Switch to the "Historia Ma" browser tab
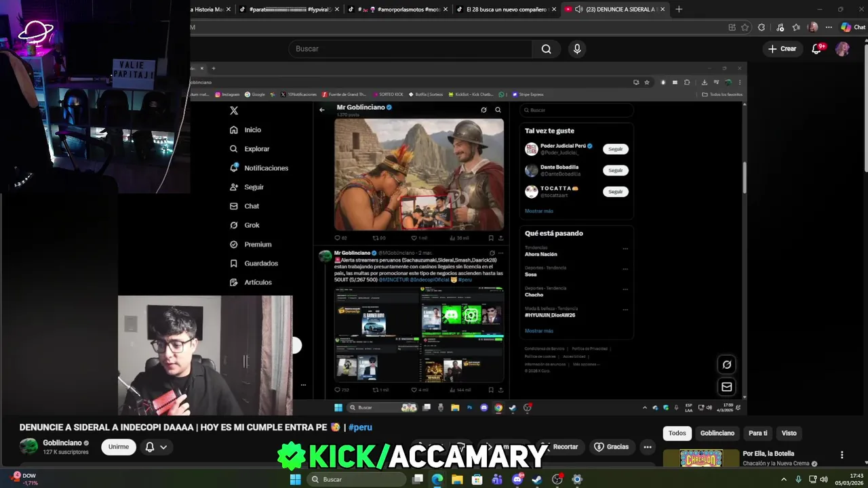 pos(212,9)
